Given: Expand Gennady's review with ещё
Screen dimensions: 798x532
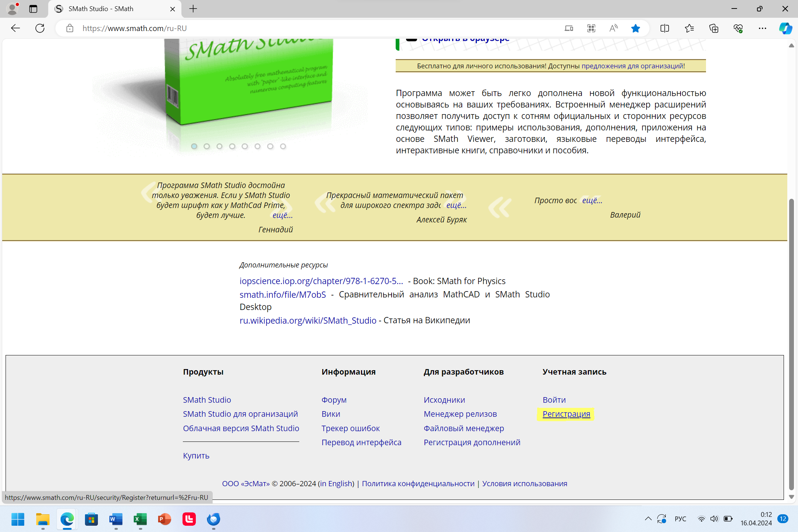Looking at the screenshot, I should pos(282,215).
